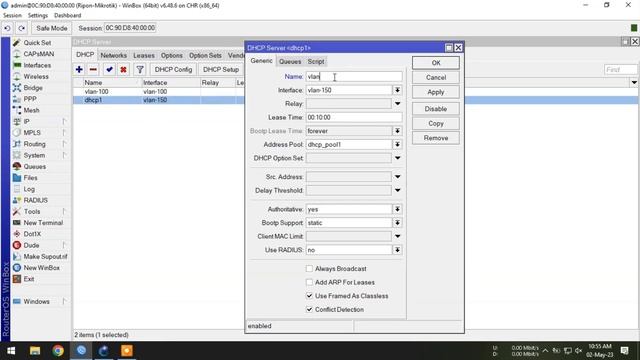Expand DHCP Option Set arrow
The width and height of the screenshot is (640, 360).
point(397,158)
